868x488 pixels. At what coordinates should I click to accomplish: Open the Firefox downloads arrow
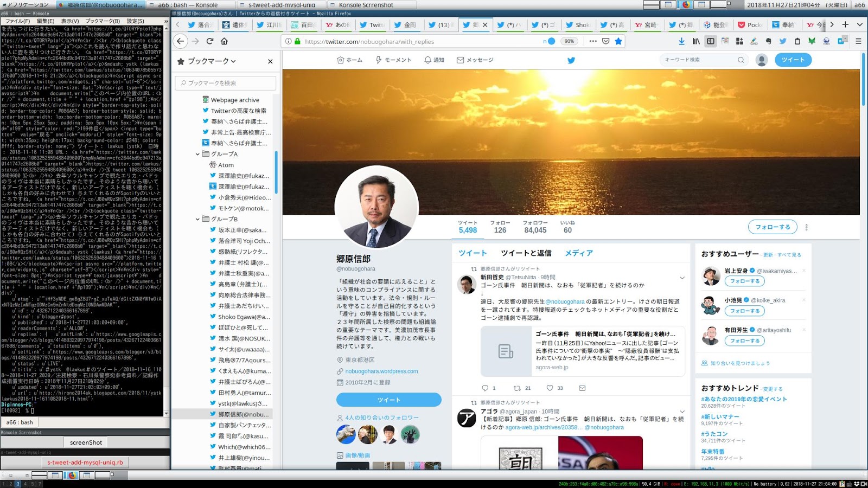(x=681, y=41)
